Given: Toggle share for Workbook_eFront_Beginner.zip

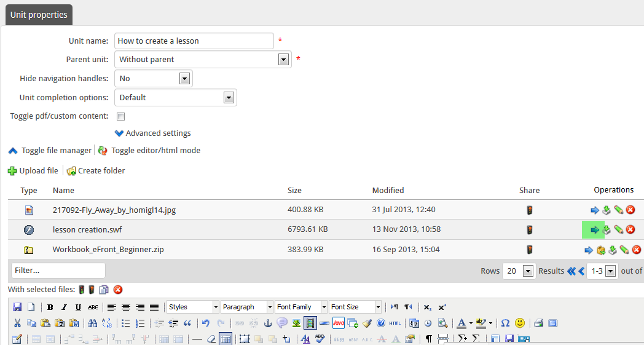Looking at the screenshot, I should [530, 249].
